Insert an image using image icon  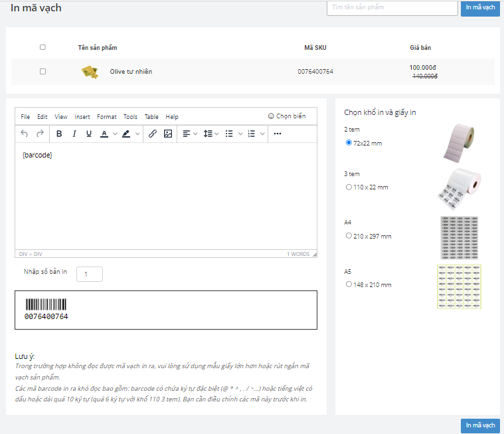pos(168,134)
